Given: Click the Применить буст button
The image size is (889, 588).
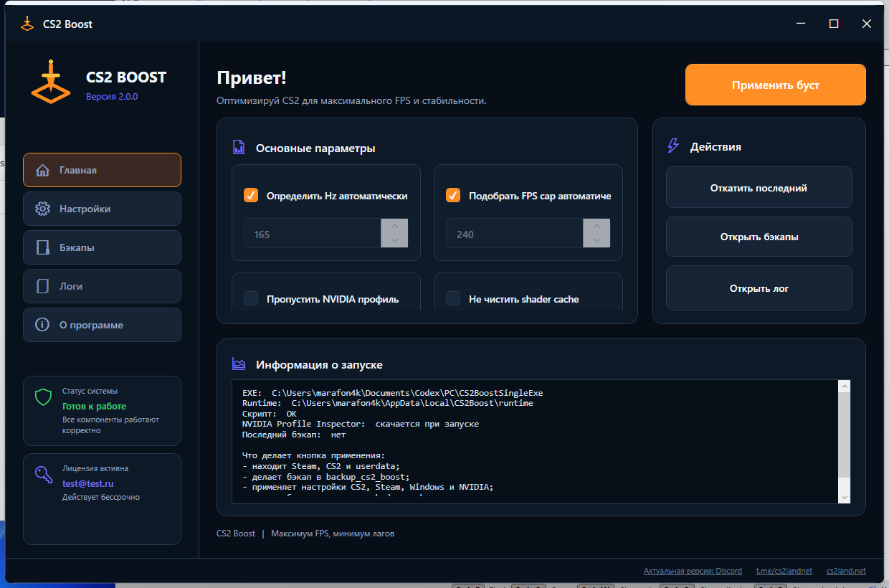Looking at the screenshot, I should (x=776, y=85).
